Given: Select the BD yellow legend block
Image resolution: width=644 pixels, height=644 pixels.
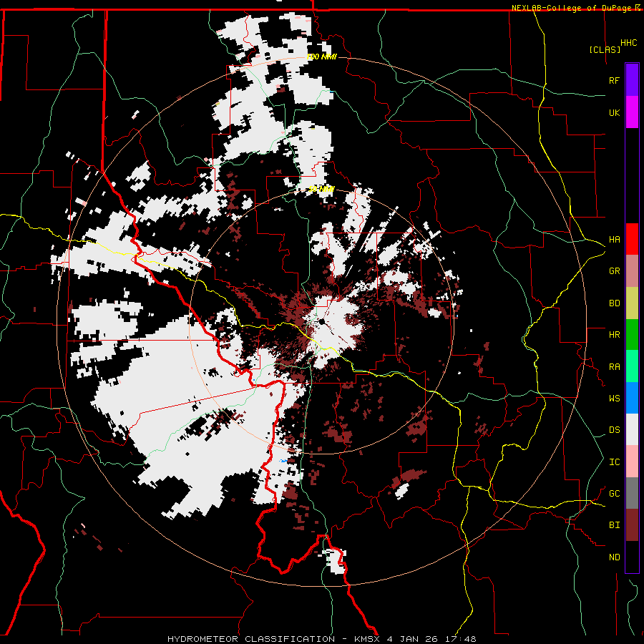Looking at the screenshot, I should (x=632, y=303).
